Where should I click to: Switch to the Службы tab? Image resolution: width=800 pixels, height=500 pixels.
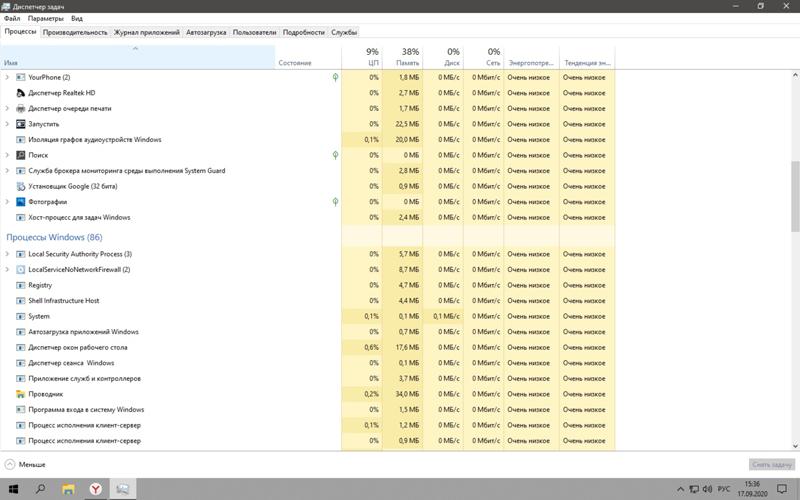[344, 32]
